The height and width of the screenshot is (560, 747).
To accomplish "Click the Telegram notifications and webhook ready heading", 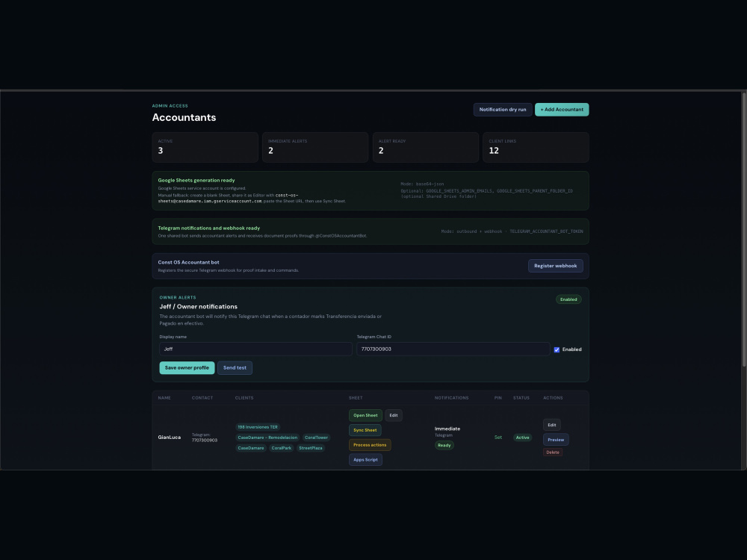I will pyautogui.click(x=208, y=228).
